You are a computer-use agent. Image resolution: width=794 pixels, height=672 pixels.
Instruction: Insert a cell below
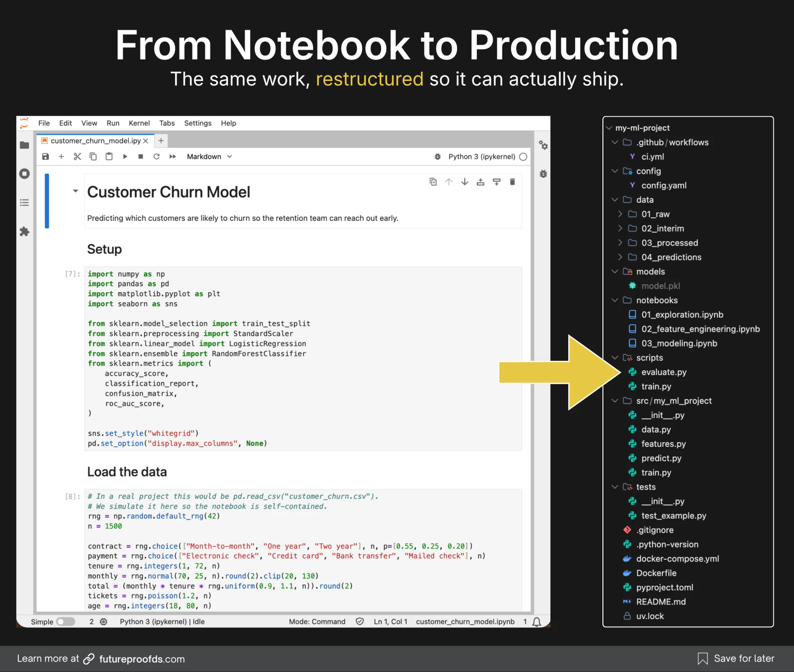click(496, 182)
